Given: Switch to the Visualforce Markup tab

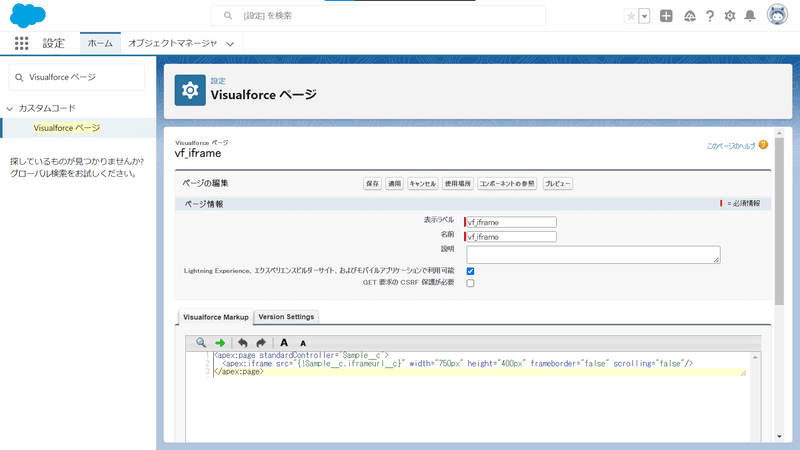Looking at the screenshot, I should click(215, 317).
